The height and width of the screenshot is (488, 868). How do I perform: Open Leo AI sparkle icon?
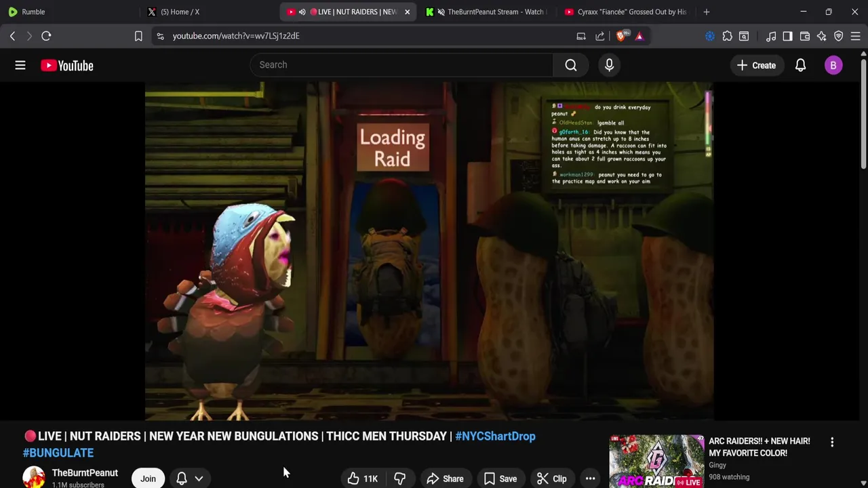(x=821, y=36)
